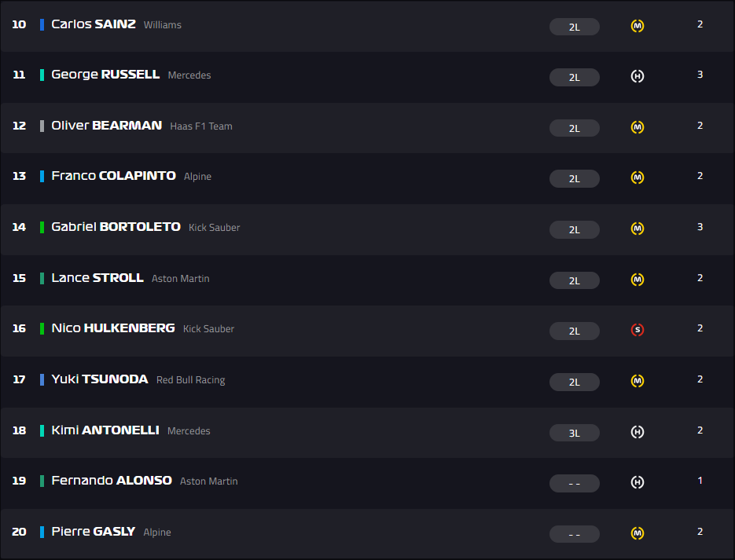
Task: Click Yuki Tsunoda's medium tyre icon
Action: 638,381
